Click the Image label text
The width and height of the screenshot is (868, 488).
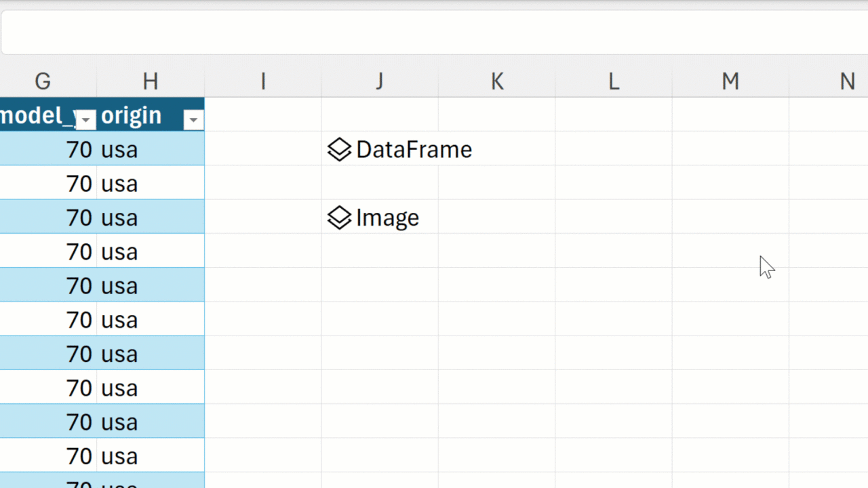(387, 218)
